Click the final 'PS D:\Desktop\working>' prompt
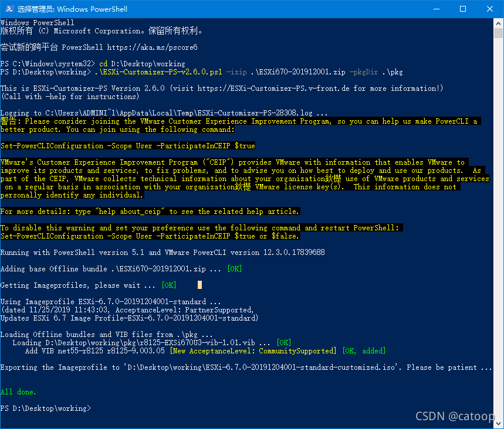This screenshot has width=504, height=429. (46, 408)
